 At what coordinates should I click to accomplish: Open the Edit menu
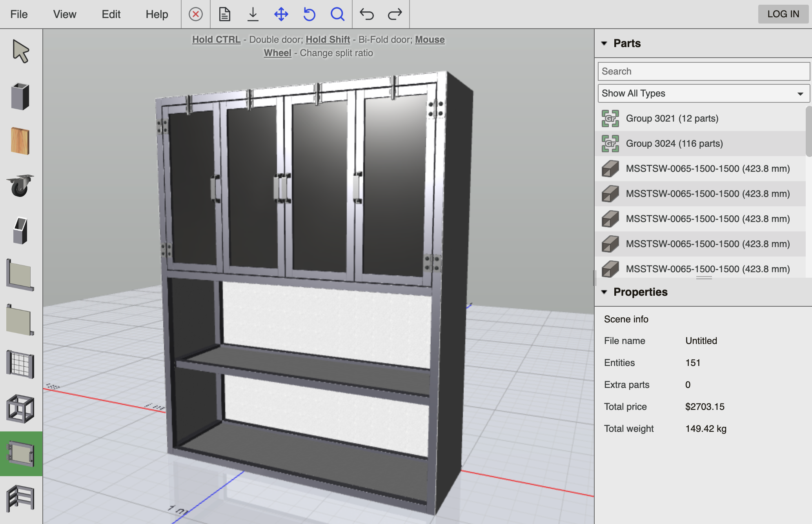(x=111, y=14)
